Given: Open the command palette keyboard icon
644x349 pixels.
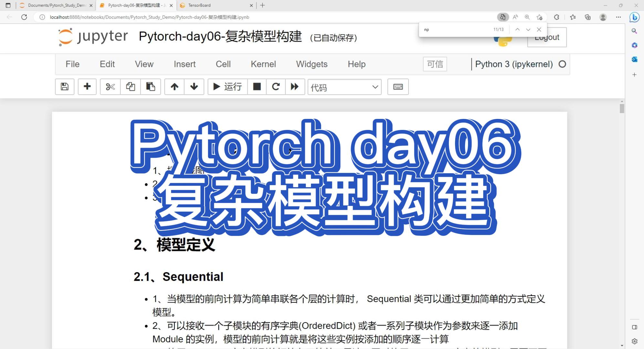Looking at the screenshot, I should [398, 87].
